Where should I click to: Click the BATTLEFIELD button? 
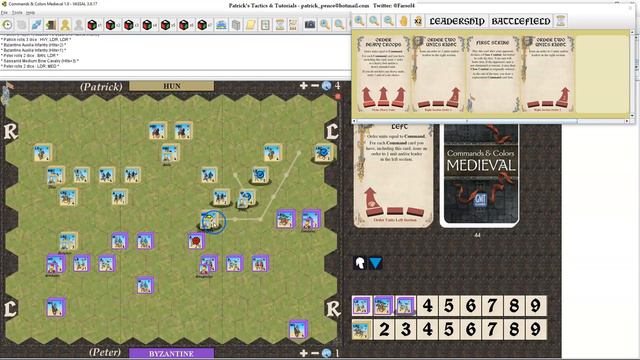click(520, 21)
